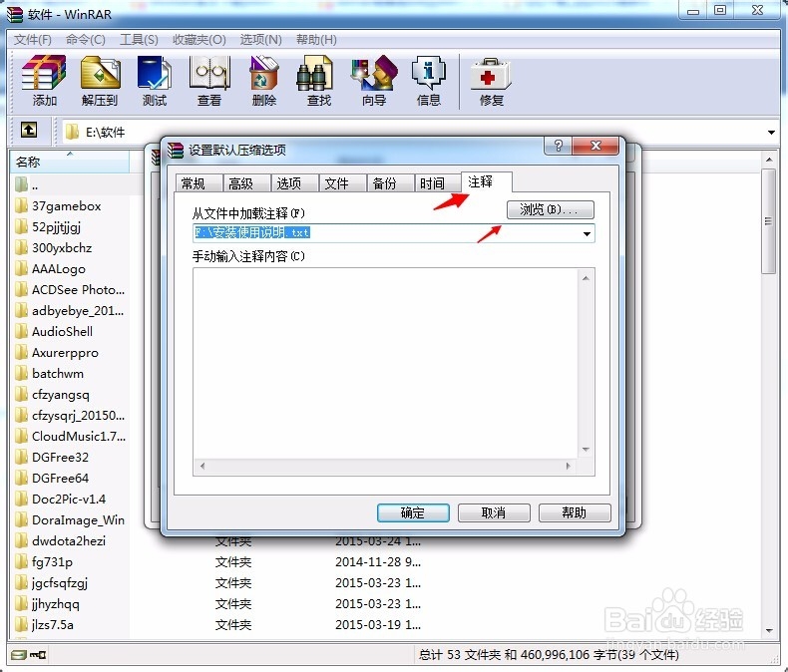The height and width of the screenshot is (672, 788).
Task: Select the 注释 tab
Action: [x=486, y=181]
